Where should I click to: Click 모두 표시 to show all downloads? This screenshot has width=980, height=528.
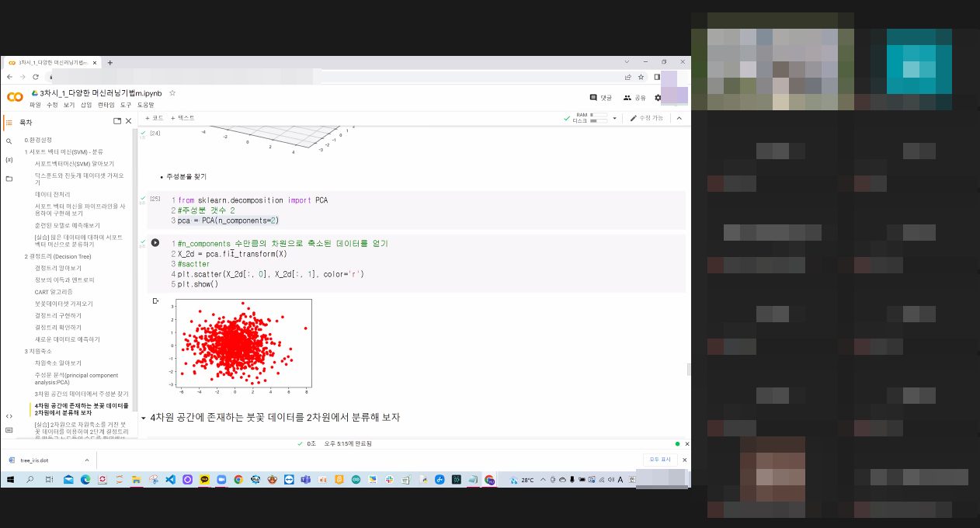[660, 460]
